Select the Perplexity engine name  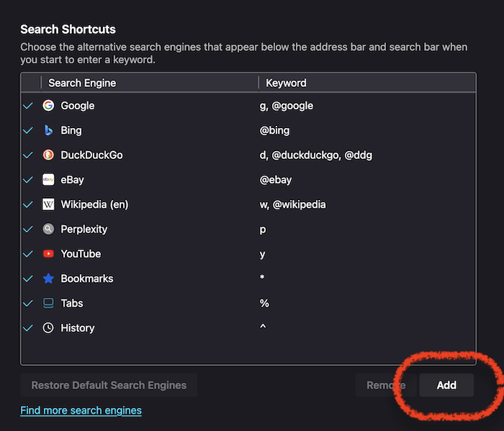[84, 230]
